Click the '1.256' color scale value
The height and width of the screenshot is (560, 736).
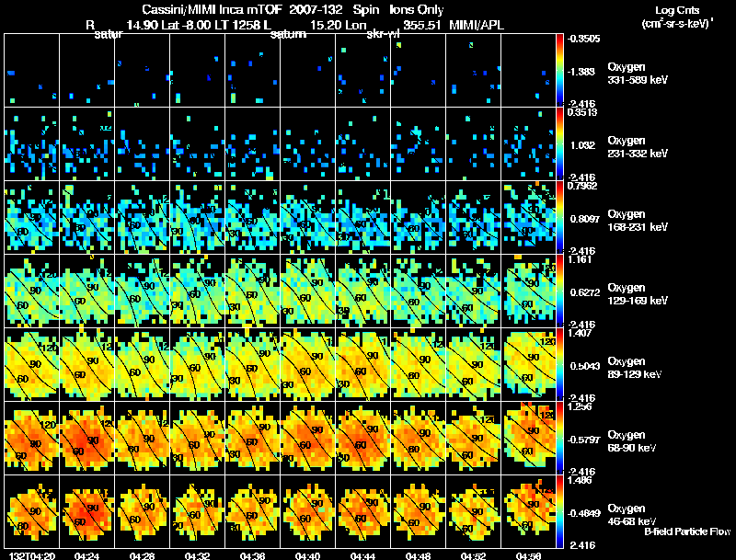[x=580, y=406]
